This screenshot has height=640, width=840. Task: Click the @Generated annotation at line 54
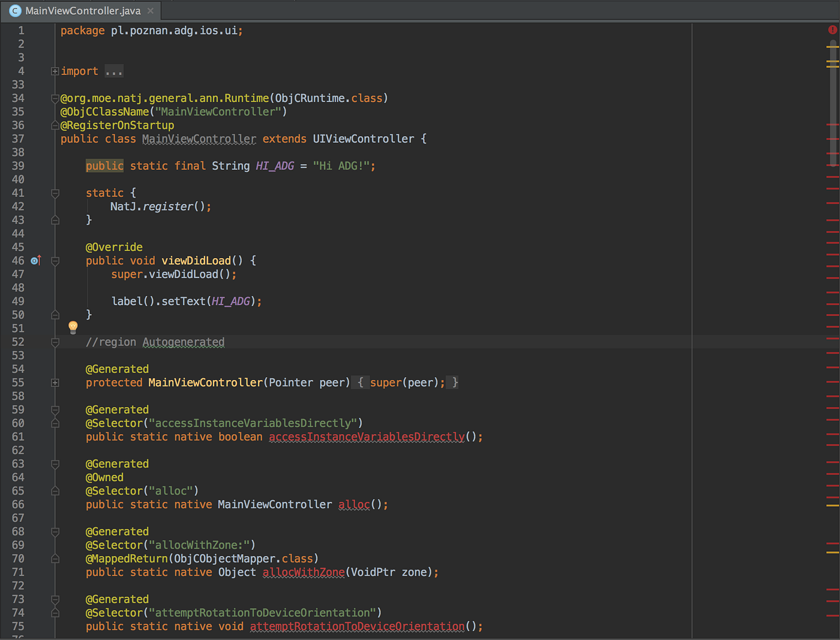click(117, 369)
